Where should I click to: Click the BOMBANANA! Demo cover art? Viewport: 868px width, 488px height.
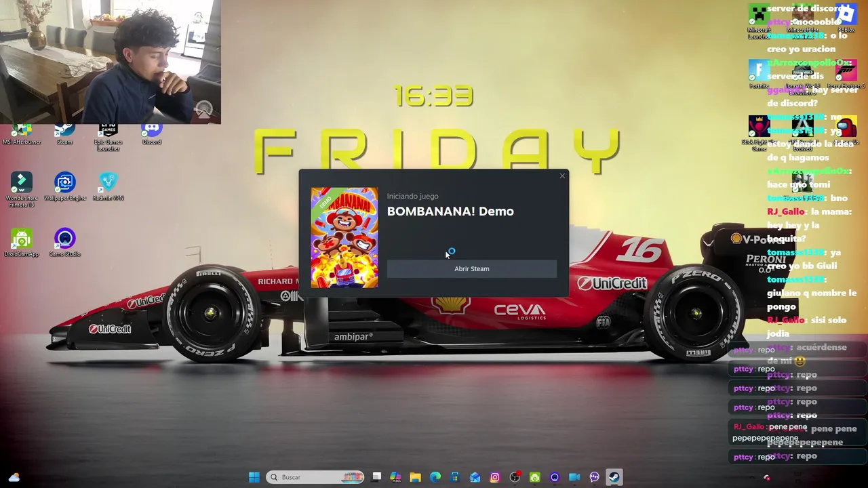point(344,238)
